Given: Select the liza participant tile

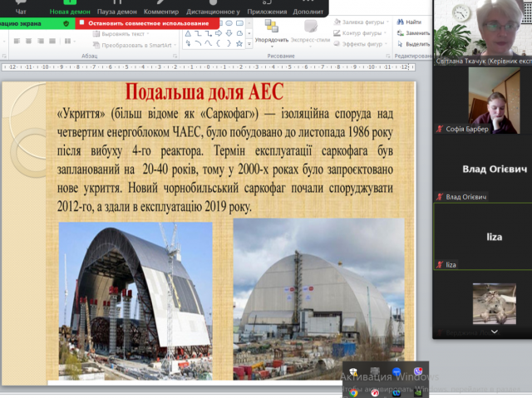Looking at the screenshot, I should coord(482,237).
